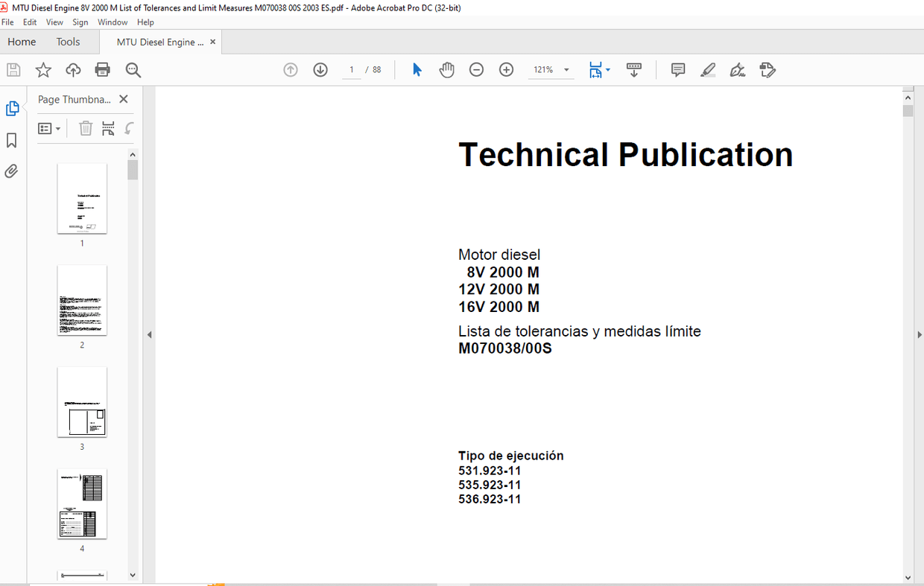The image size is (924, 586).
Task: Click the zoom in plus button
Action: (x=506, y=70)
